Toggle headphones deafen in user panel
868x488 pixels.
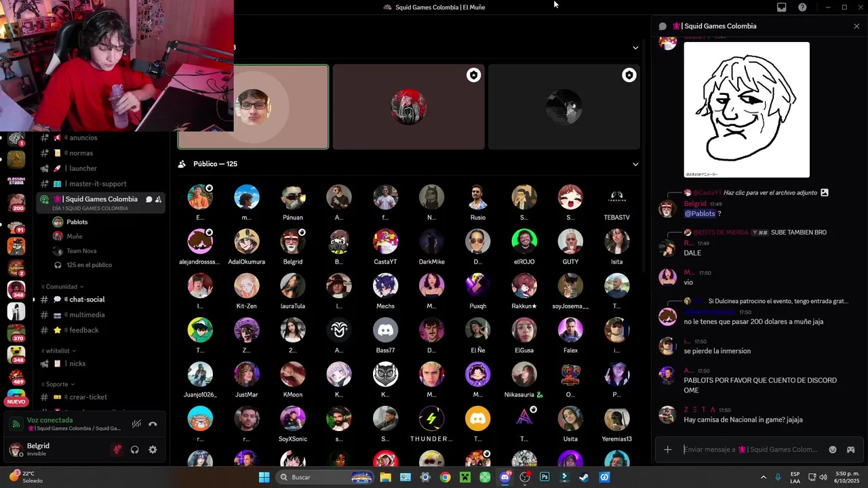[135, 449]
